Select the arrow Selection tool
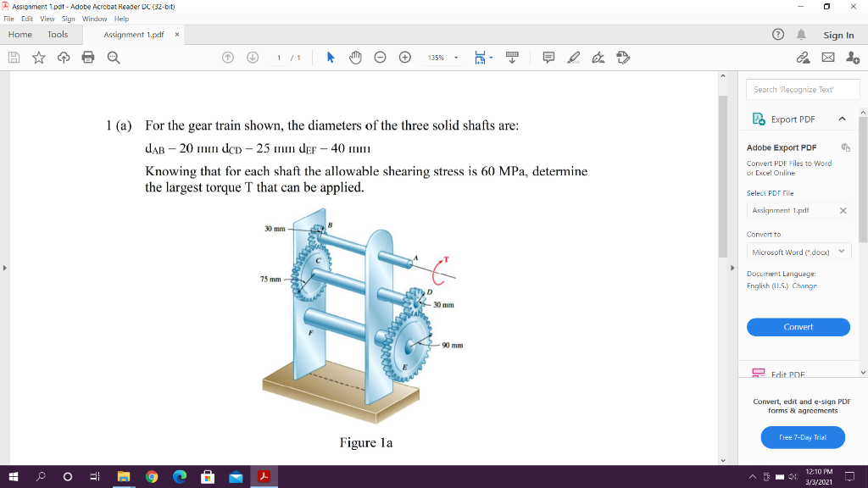 coord(331,58)
